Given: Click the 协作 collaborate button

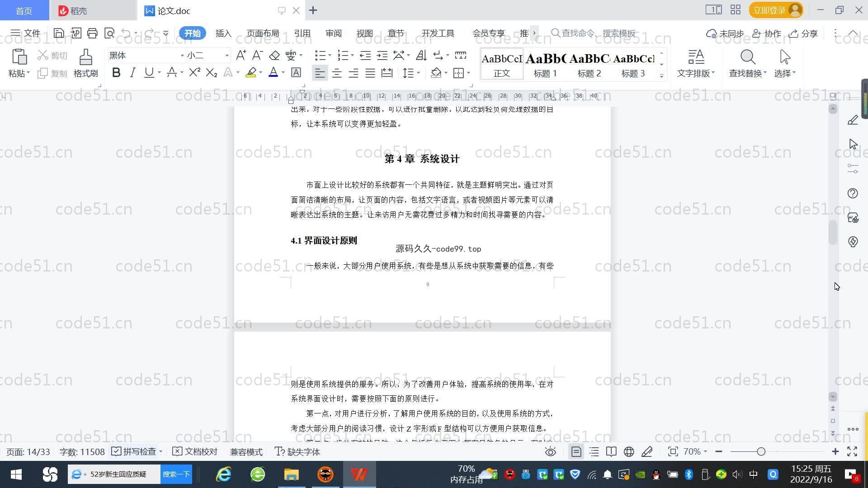Looking at the screenshot, I should point(766,33).
